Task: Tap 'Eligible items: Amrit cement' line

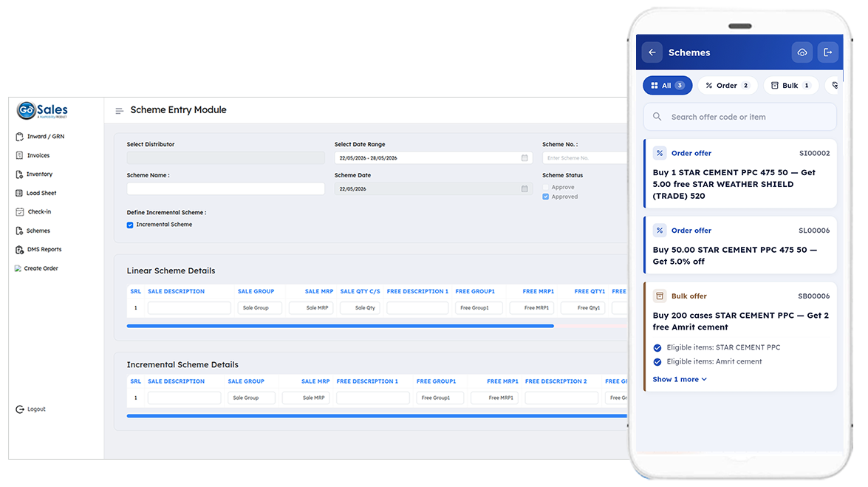Action: tap(714, 362)
